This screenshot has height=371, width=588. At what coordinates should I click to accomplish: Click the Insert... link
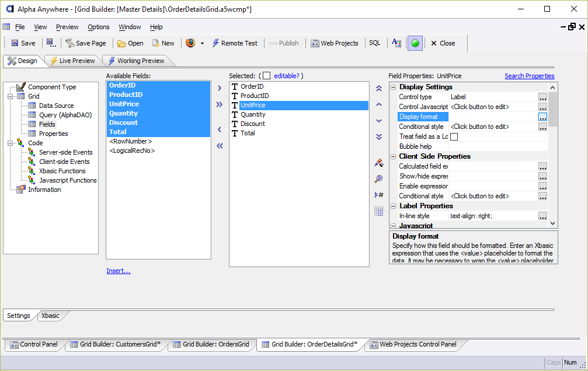tap(119, 271)
